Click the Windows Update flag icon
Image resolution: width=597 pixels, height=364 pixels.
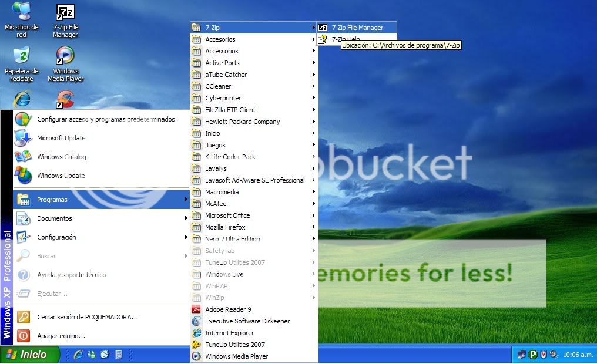(x=24, y=176)
